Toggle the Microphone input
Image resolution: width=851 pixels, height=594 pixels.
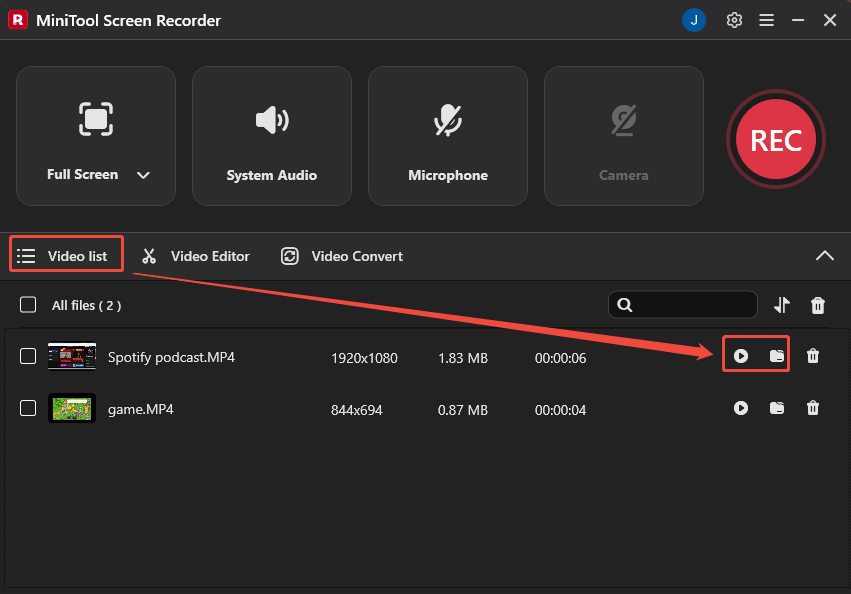tap(448, 136)
